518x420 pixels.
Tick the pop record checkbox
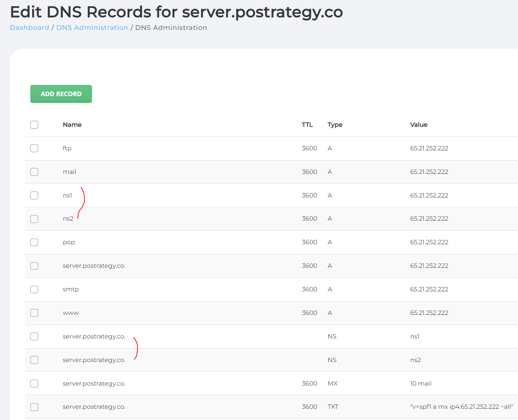pyautogui.click(x=34, y=242)
